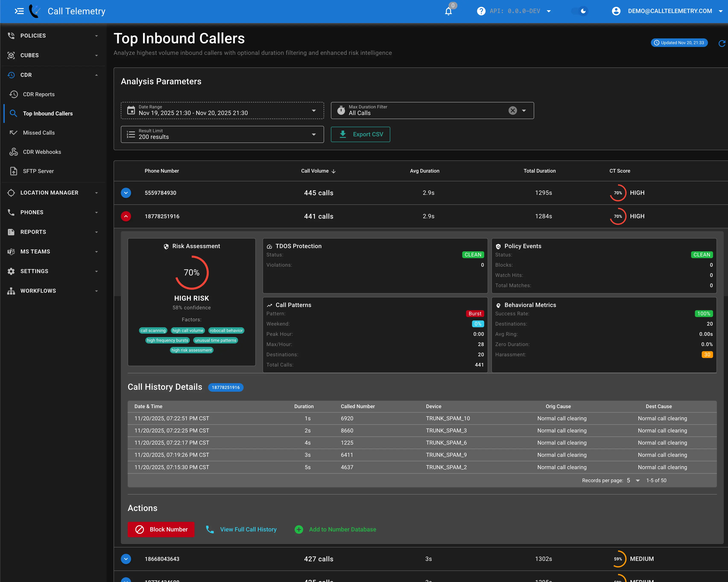Click the CDR history clock icon
This screenshot has height=582, width=728.
pyautogui.click(x=11, y=75)
